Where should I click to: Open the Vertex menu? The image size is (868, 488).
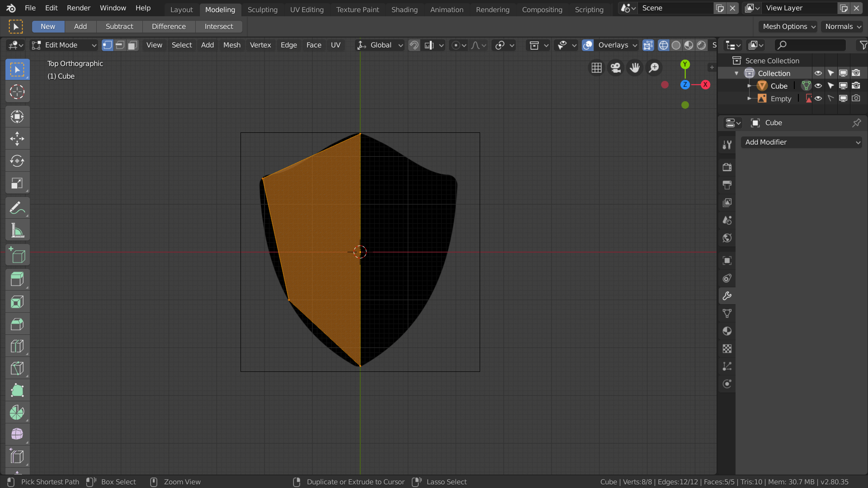pyautogui.click(x=260, y=45)
